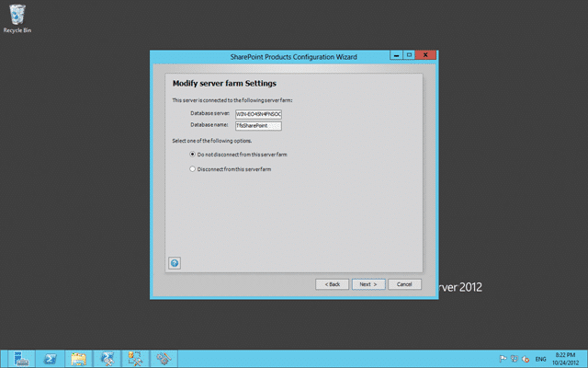Click This server is connected text
588x368 pixels.
(x=232, y=100)
